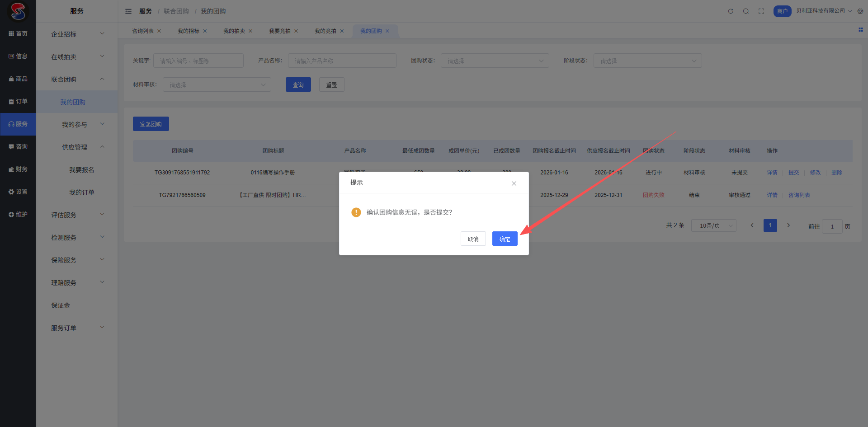Open the search icon in the top bar
Screen dimensions: 868x427
point(746,11)
